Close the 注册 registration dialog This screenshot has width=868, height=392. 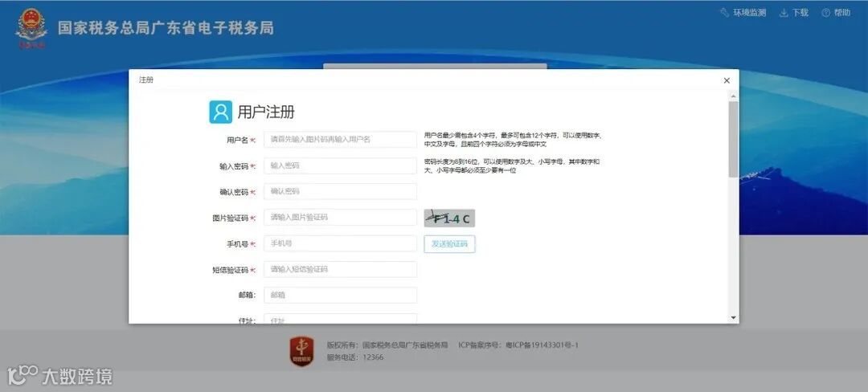tap(727, 80)
